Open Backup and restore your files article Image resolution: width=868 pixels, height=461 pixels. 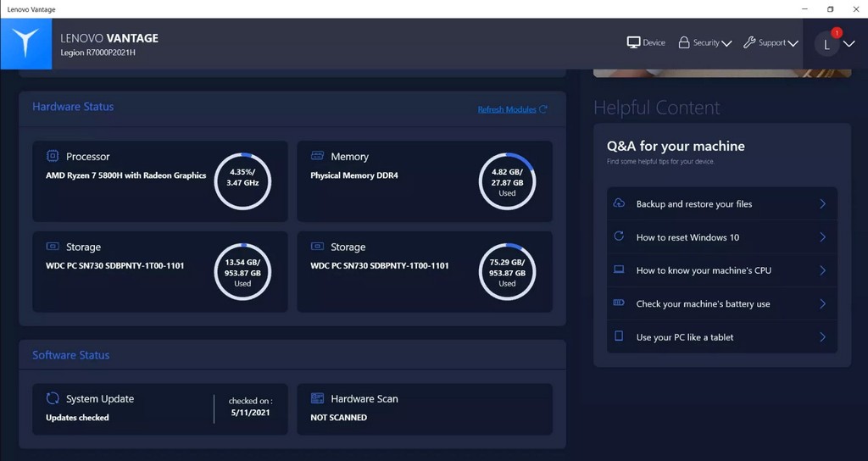tap(722, 203)
